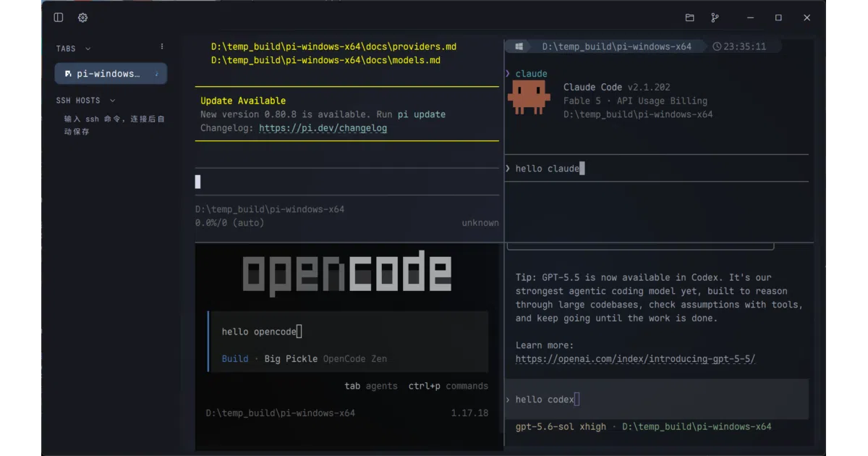This screenshot has width=868, height=456.
Task: Click the docs\providers.md file path
Action: pos(333,46)
